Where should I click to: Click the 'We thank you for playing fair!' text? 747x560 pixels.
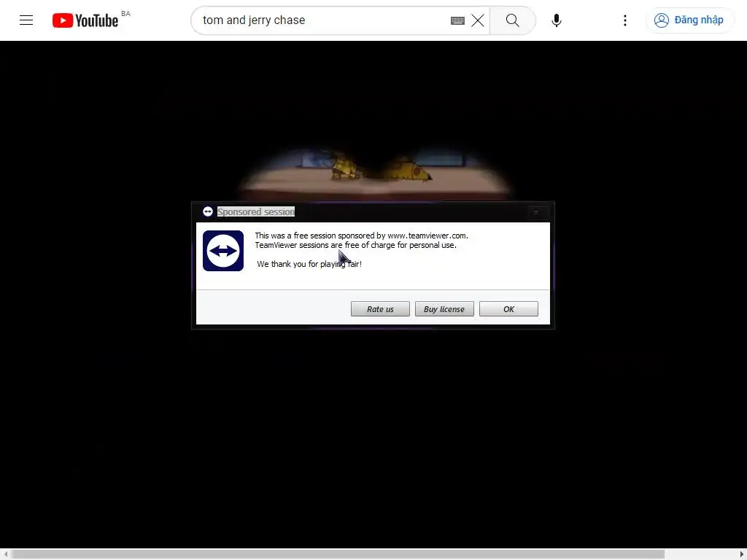tap(309, 264)
